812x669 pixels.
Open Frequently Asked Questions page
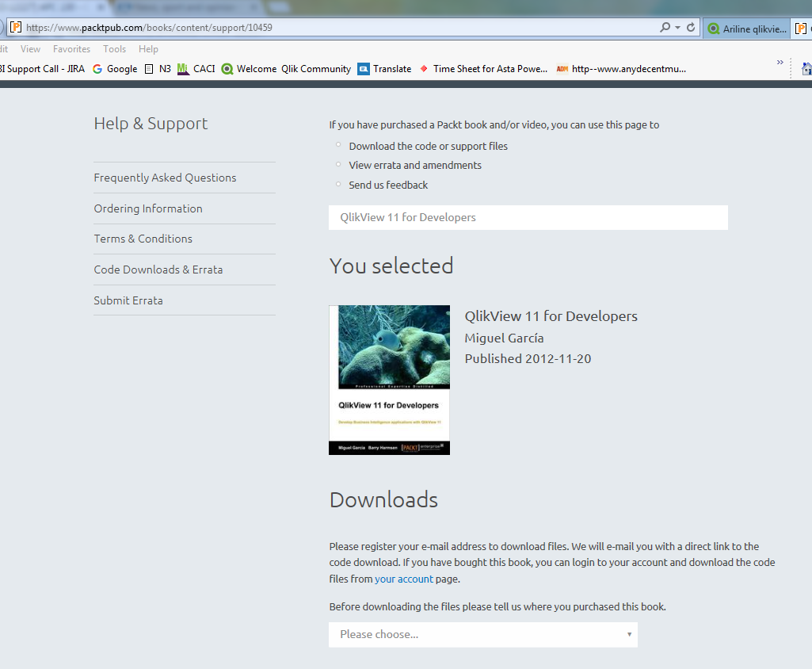click(x=165, y=178)
